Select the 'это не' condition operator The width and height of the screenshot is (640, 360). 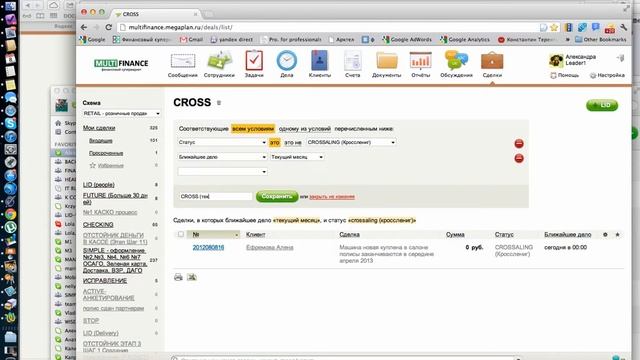coord(293,142)
